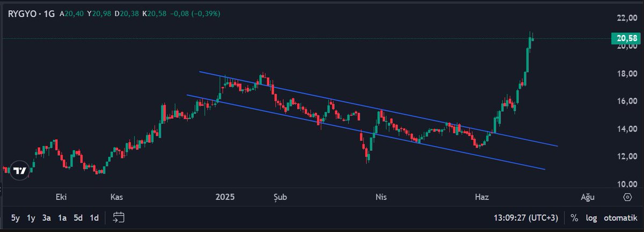This screenshot has width=644, height=232.
Task: Toggle percent scale mode
Action: (x=574, y=218)
